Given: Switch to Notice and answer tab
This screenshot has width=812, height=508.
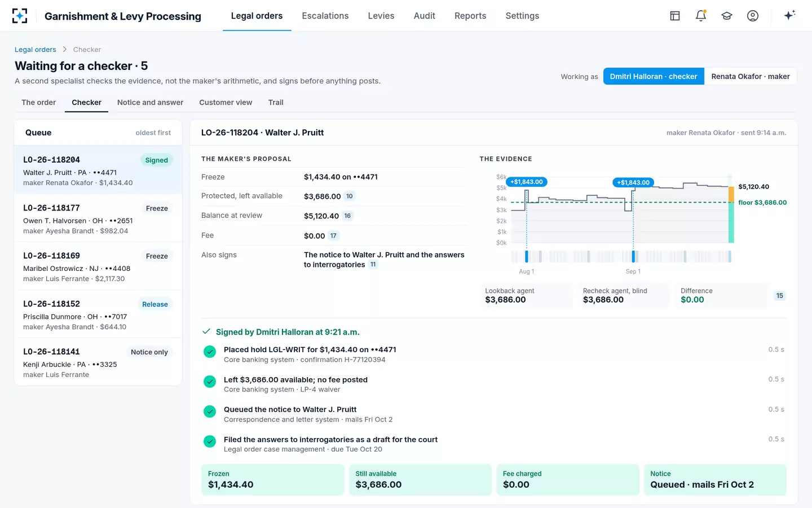Looking at the screenshot, I should (x=150, y=102).
